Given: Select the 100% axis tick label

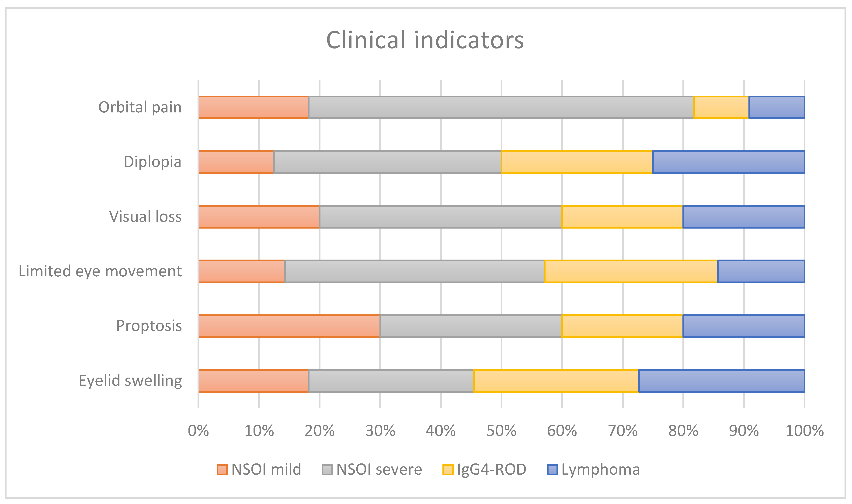Looking at the screenshot, I should pyautogui.click(x=804, y=431).
